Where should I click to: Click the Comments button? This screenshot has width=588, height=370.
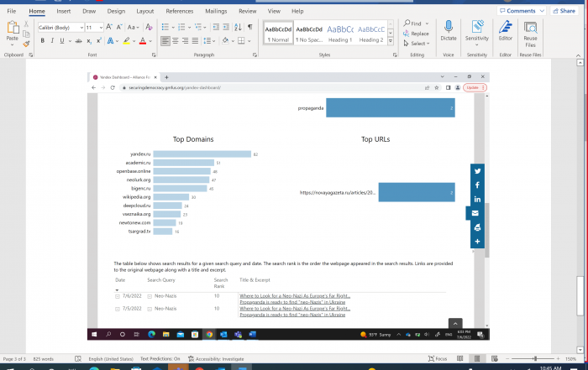point(522,11)
